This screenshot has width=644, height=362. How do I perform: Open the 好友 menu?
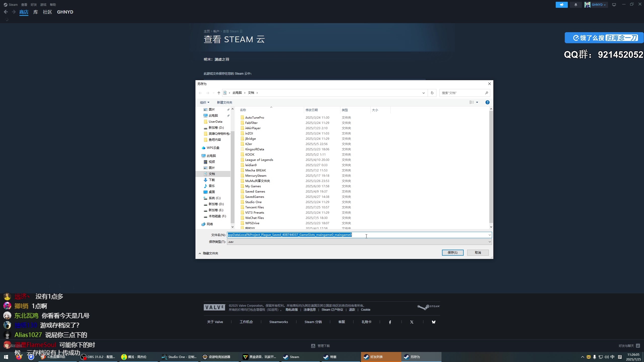point(34,5)
